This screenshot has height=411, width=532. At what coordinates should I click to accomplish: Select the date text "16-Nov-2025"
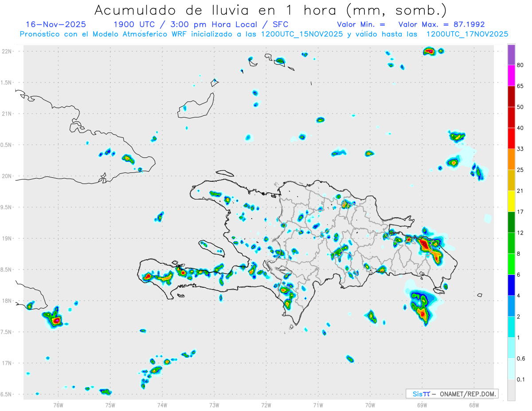56,24
